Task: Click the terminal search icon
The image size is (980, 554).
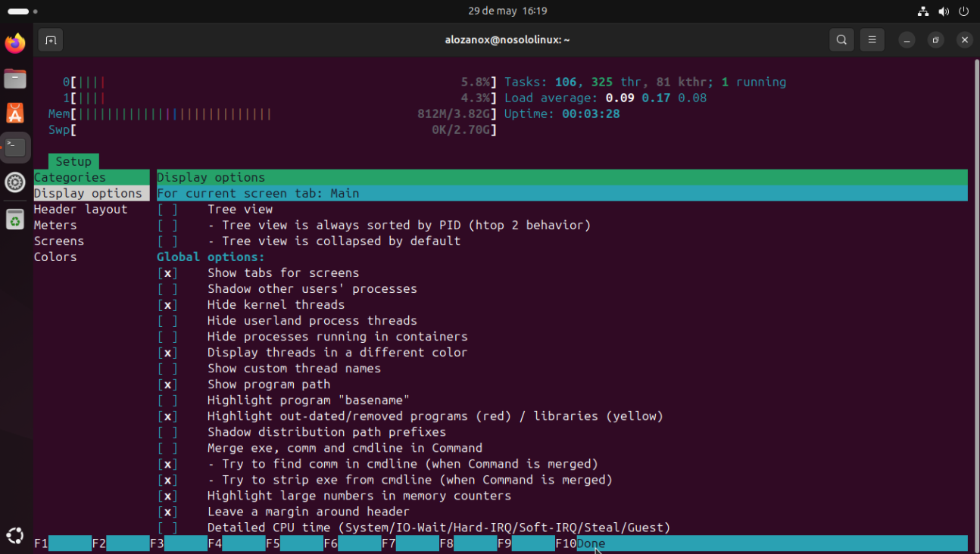Action: (841, 40)
